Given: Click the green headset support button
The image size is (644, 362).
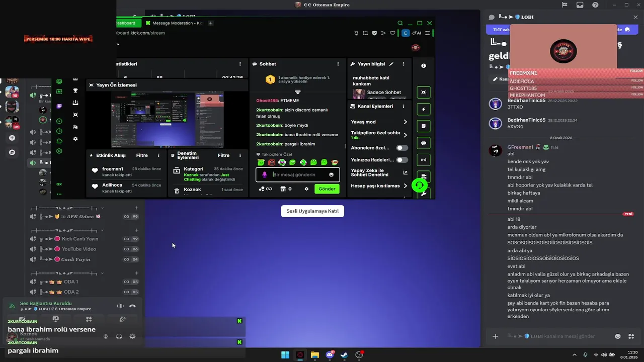Looking at the screenshot, I should point(419,185).
